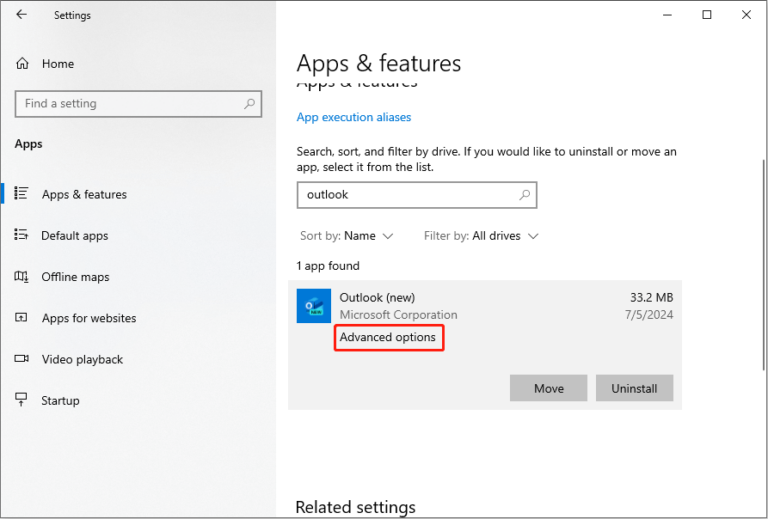Open Advanced options for Outlook (new)
This screenshot has height=519, width=768.
(387, 337)
